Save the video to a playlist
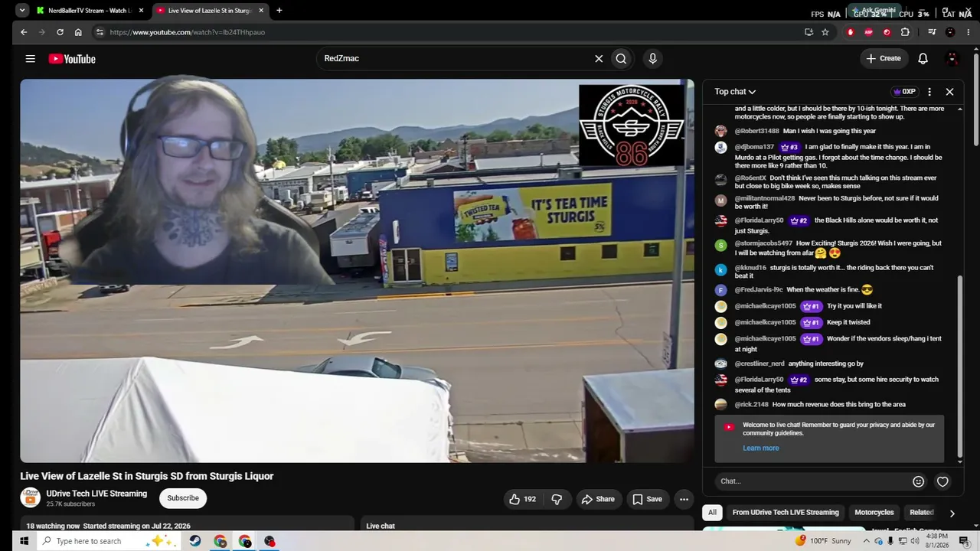 tap(647, 499)
